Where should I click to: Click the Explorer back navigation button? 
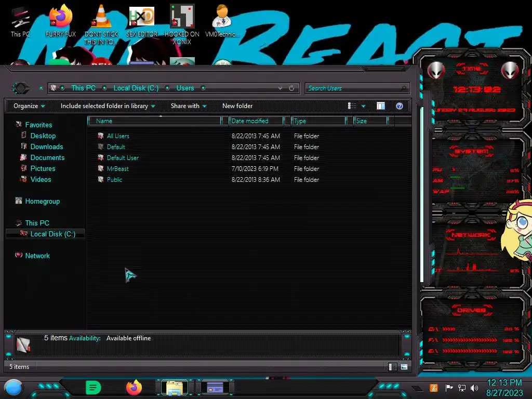21,88
